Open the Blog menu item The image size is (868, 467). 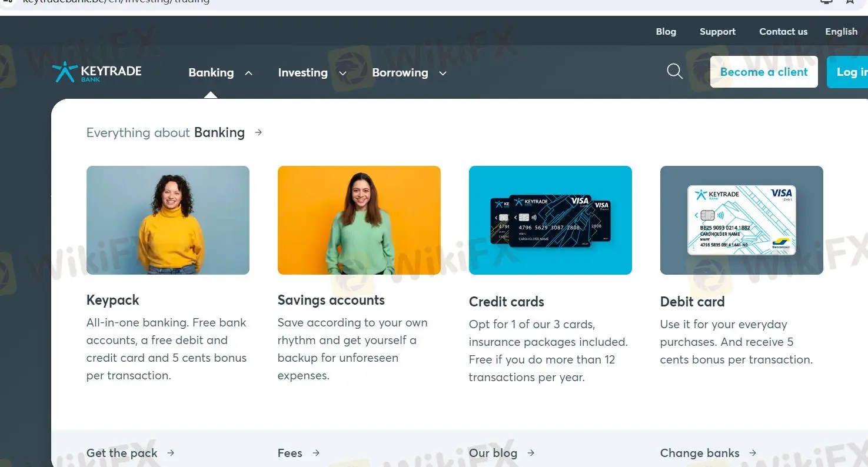click(666, 32)
